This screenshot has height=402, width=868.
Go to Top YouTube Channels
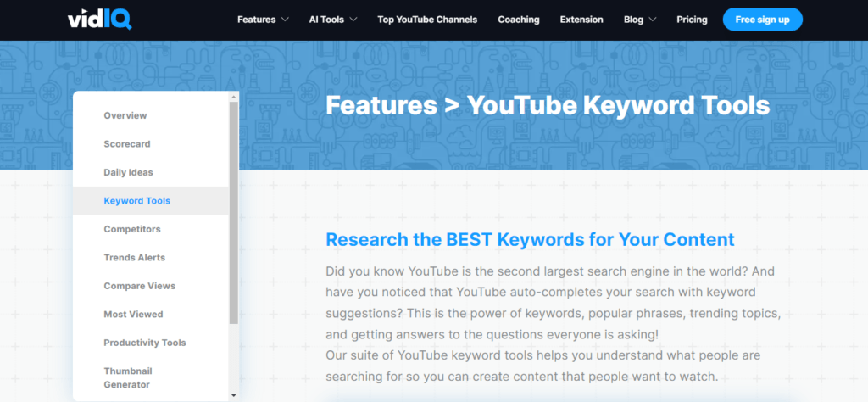coord(427,20)
